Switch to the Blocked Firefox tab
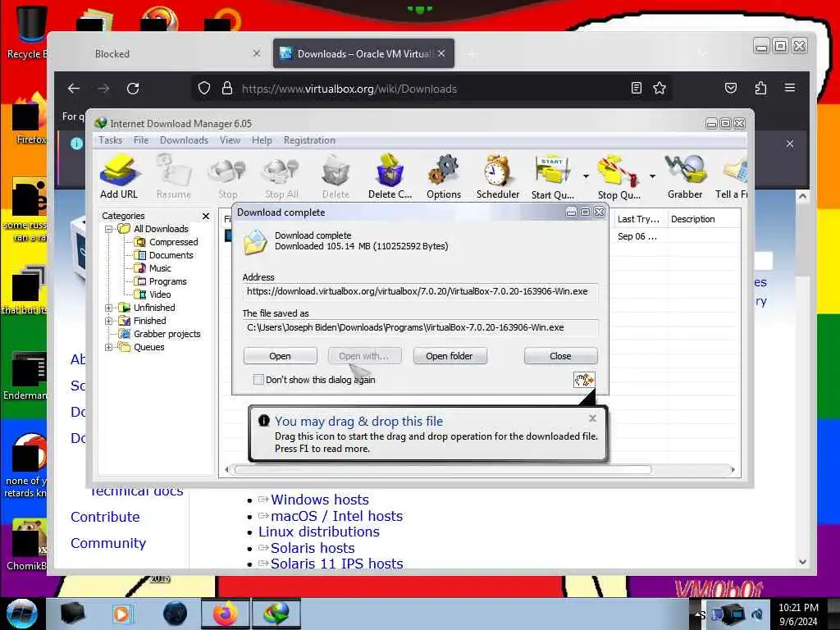 pyautogui.click(x=161, y=53)
